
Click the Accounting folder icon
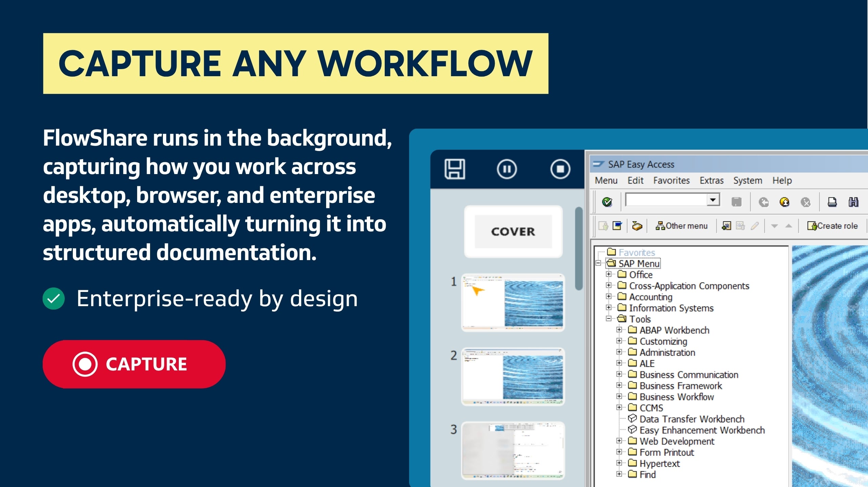[x=622, y=296]
